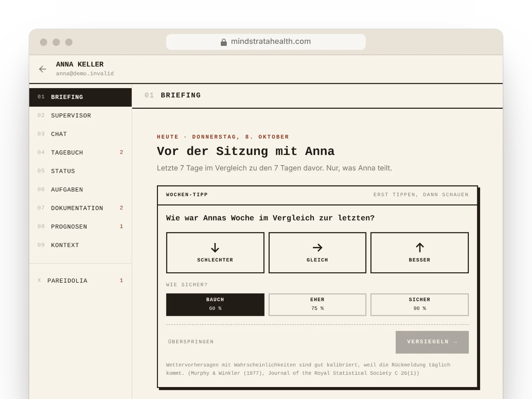The image size is (532, 399).
Task: Click the back arrow next to Anna Keller
Action: tap(43, 69)
